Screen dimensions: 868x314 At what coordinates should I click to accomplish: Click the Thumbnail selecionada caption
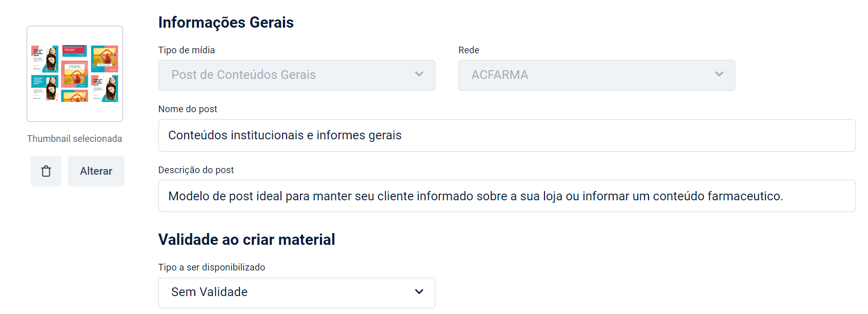click(75, 139)
